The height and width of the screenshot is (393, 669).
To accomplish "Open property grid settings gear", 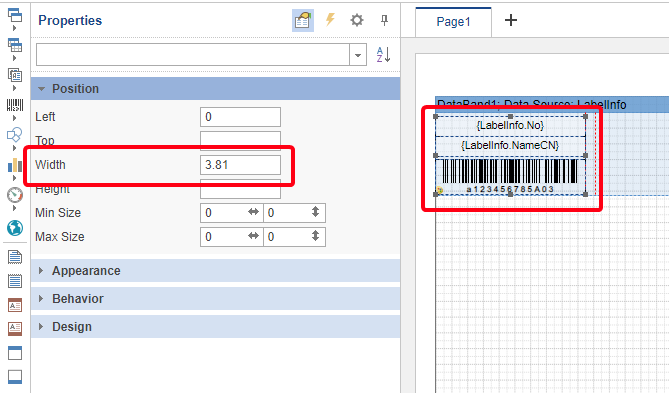I will [x=357, y=20].
